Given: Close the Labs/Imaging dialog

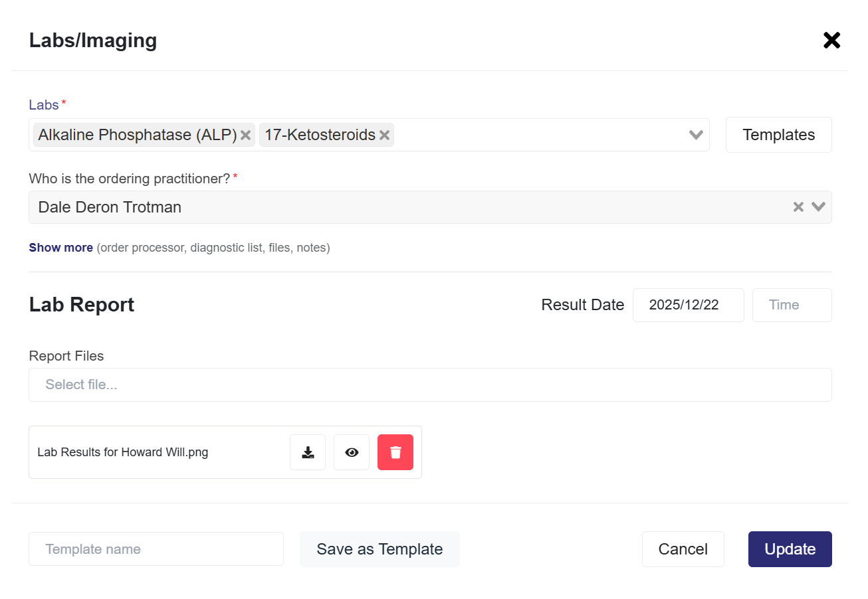Looking at the screenshot, I should 831,41.
